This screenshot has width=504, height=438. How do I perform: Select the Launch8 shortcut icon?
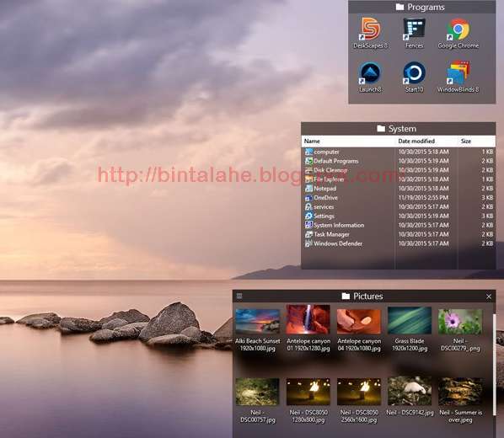(370, 73)
